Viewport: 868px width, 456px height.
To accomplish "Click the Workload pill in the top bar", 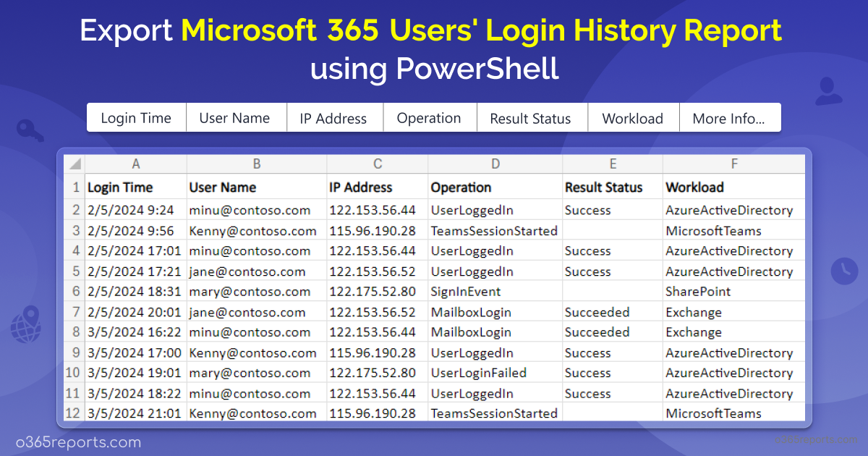I will (x=632, y=118).
